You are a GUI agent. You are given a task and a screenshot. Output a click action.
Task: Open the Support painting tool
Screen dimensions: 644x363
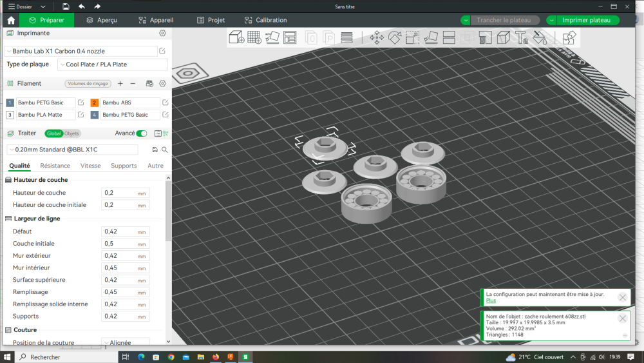(485, 38)
